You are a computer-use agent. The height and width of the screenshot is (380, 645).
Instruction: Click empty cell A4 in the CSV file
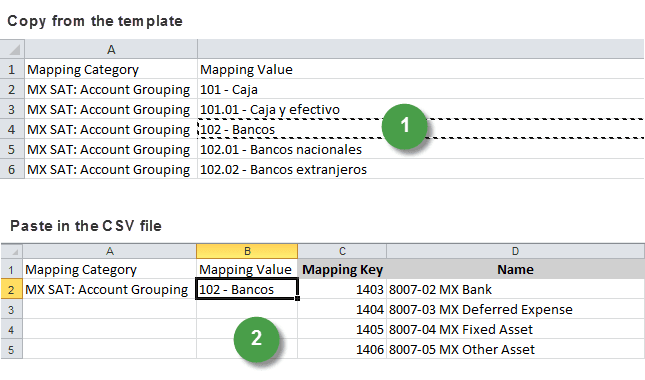pyautogui.click(x=109, y=329)
